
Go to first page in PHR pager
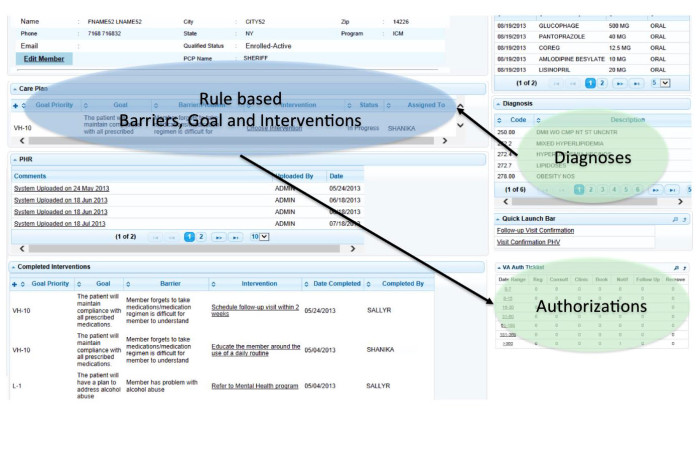click(x=155, y=237)
